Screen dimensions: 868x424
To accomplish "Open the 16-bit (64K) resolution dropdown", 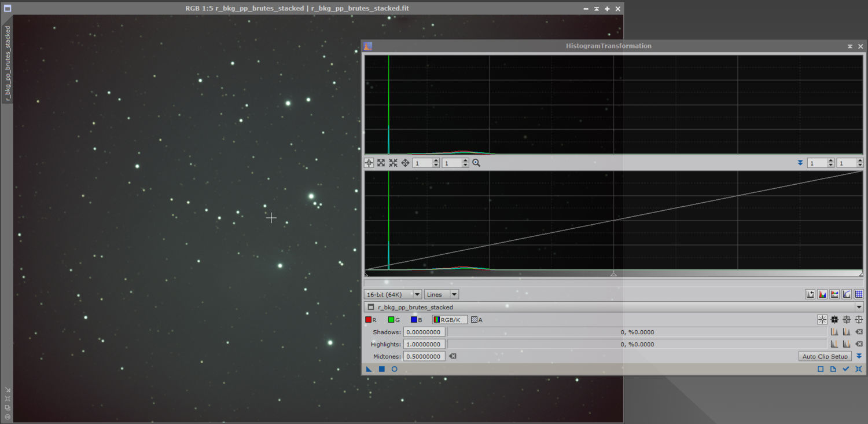I will pos(393,294).
